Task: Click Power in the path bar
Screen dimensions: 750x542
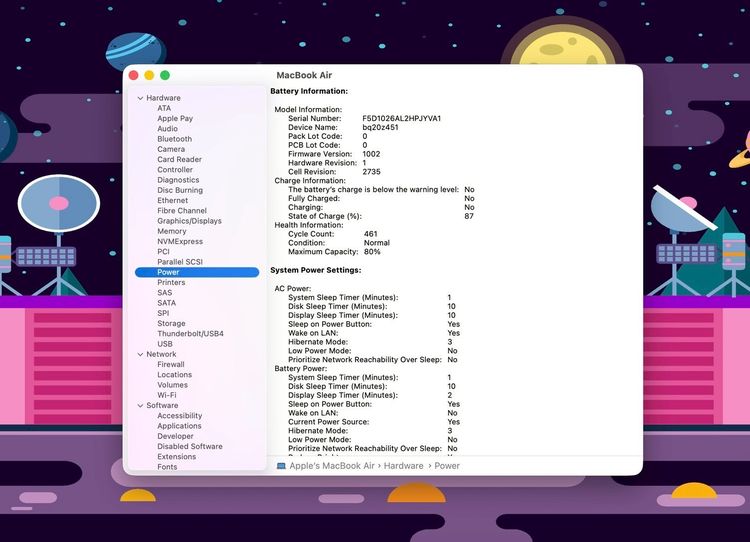Action: click(x=447, y=466)
